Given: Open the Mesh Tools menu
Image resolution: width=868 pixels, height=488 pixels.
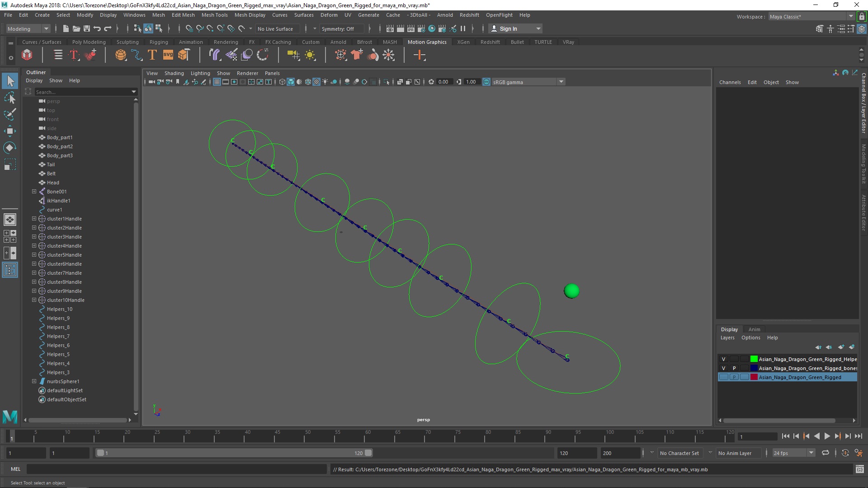Looking at the screenshot, I should (214, 15).
